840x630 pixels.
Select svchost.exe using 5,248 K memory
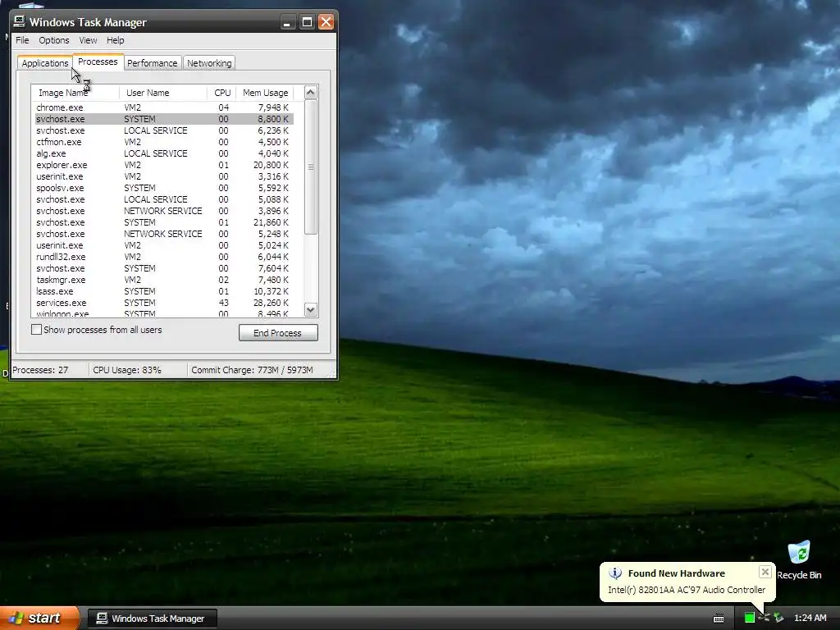tap(164, 234)
